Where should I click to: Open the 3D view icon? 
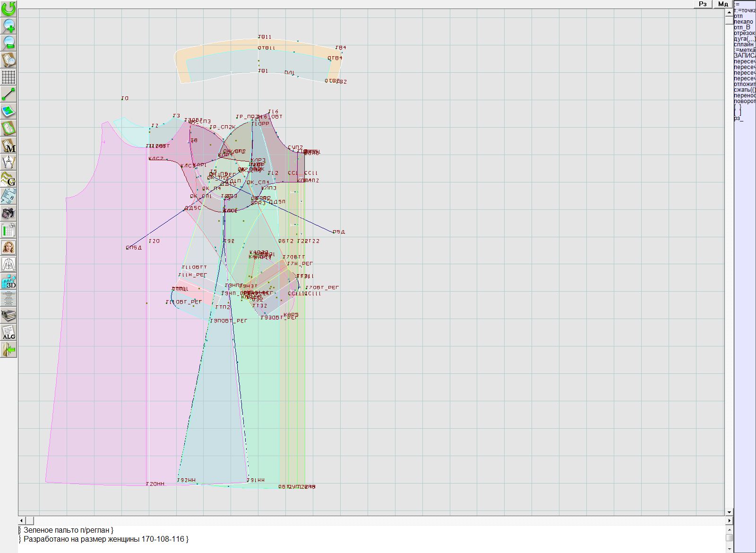(x=9, y=282)
